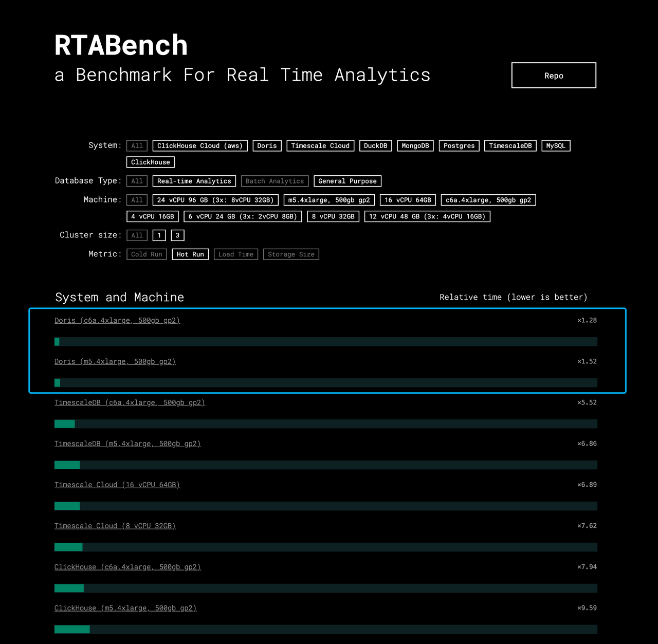
Task: Switch metric to Load Time
Action: point(236,254)
